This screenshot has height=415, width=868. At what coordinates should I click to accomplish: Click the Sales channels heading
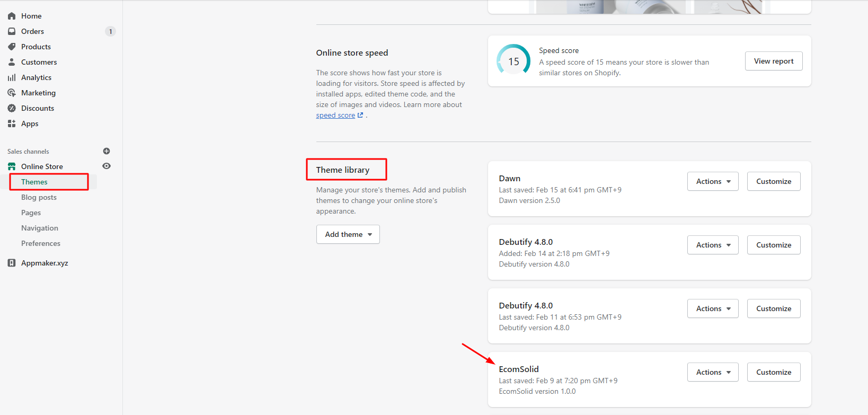(x=28, y=152)
